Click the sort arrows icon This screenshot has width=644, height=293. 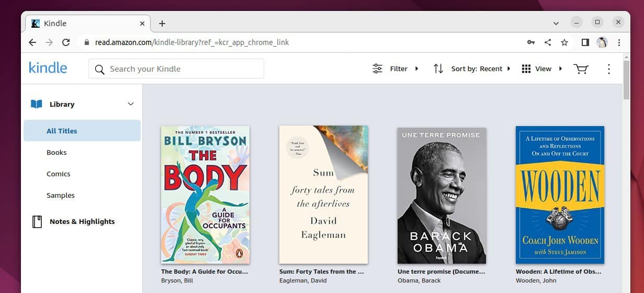coord(438,69)
